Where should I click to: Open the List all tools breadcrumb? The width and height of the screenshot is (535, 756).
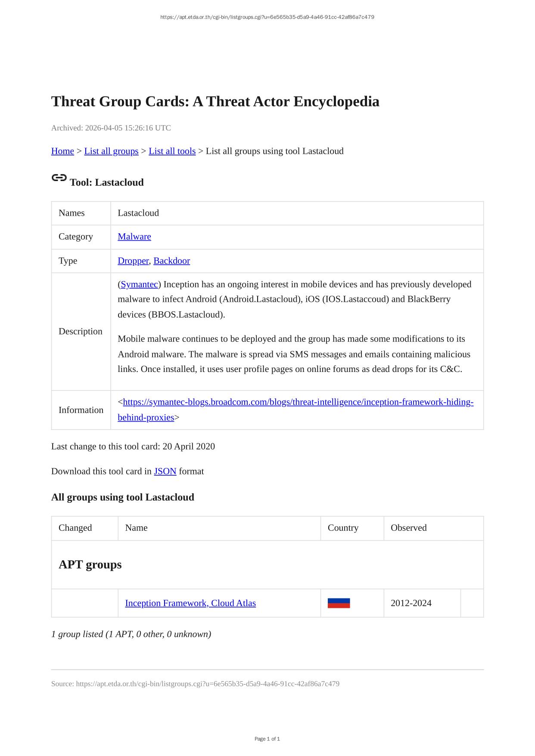tap(172, 151)
